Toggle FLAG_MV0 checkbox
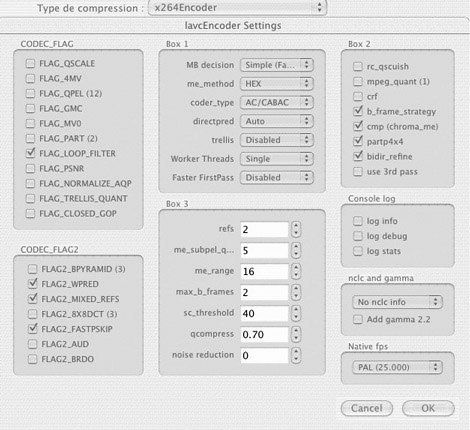The image size is (470, 430). (30, 123)
